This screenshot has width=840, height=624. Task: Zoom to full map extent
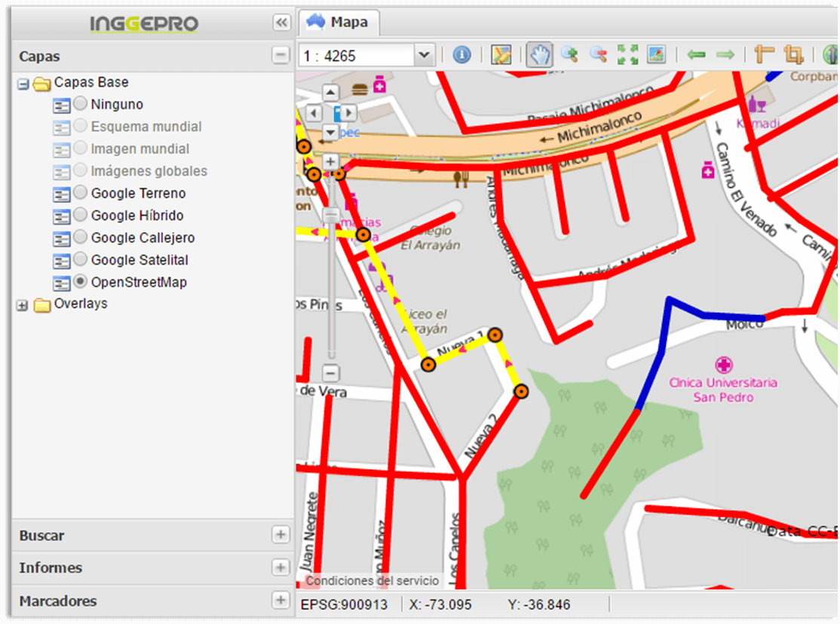(627, 54)
